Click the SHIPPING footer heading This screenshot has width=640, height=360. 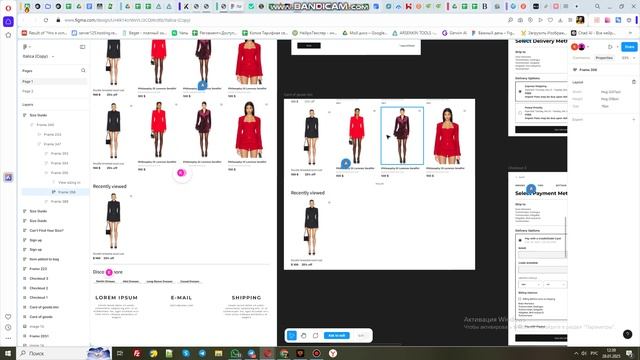pos(247,298)
